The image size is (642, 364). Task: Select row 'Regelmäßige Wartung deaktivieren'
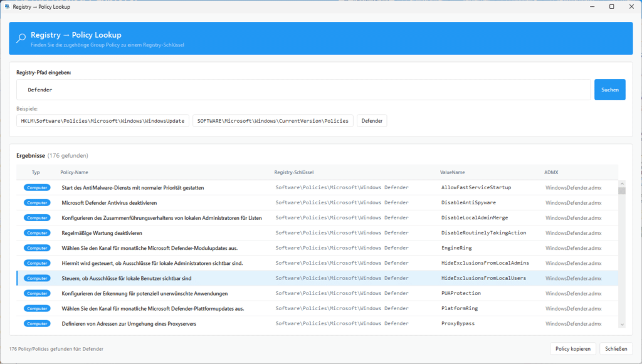point(317,233)
